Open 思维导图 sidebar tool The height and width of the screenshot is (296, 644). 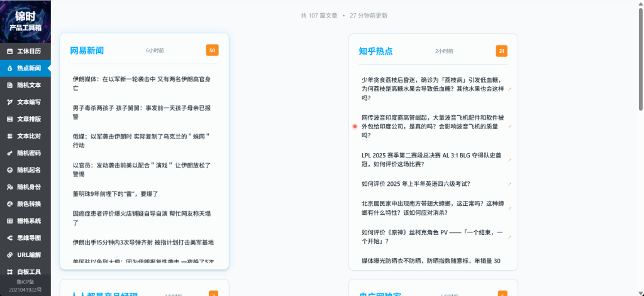click(25, 237)
